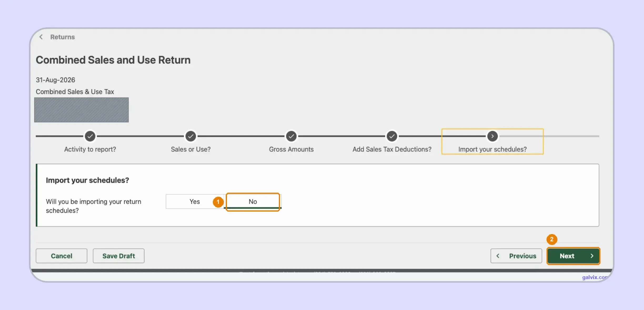
Task: Select the Gross Amounts step checkmark
Action: point(291,136)
